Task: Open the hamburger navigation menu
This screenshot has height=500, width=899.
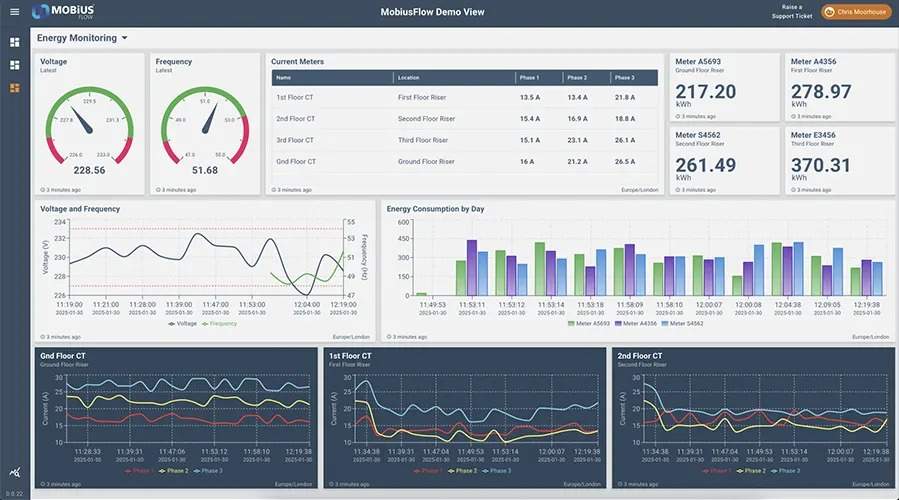Action: point(14,12)
